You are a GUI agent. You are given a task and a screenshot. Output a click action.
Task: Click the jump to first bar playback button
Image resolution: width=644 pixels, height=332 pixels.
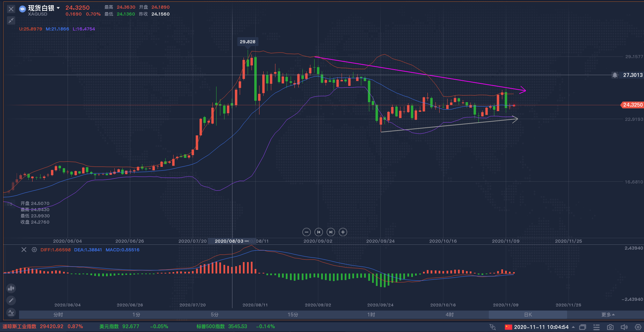pos(319,232)
